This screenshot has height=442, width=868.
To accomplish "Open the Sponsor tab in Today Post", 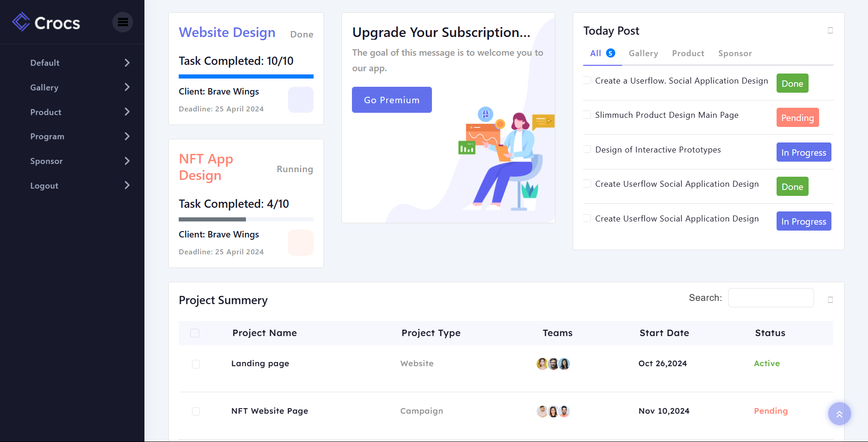I will click(735, 53).
